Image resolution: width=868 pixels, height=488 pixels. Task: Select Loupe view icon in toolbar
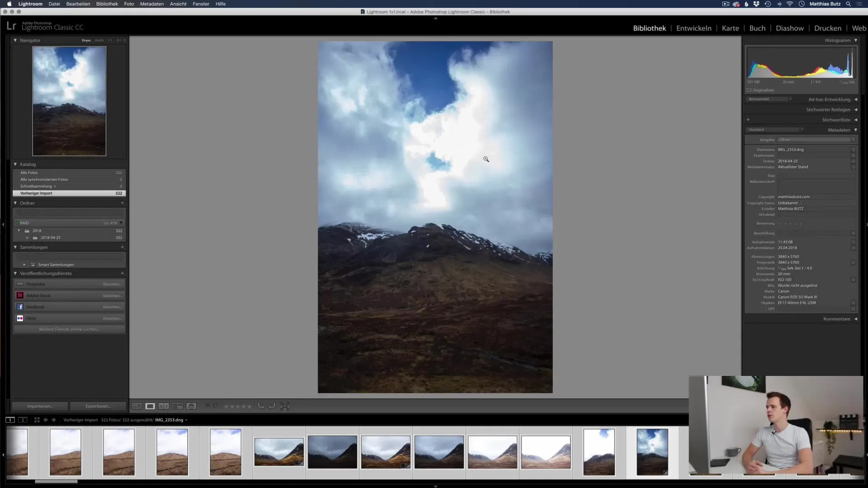[150, 406]
